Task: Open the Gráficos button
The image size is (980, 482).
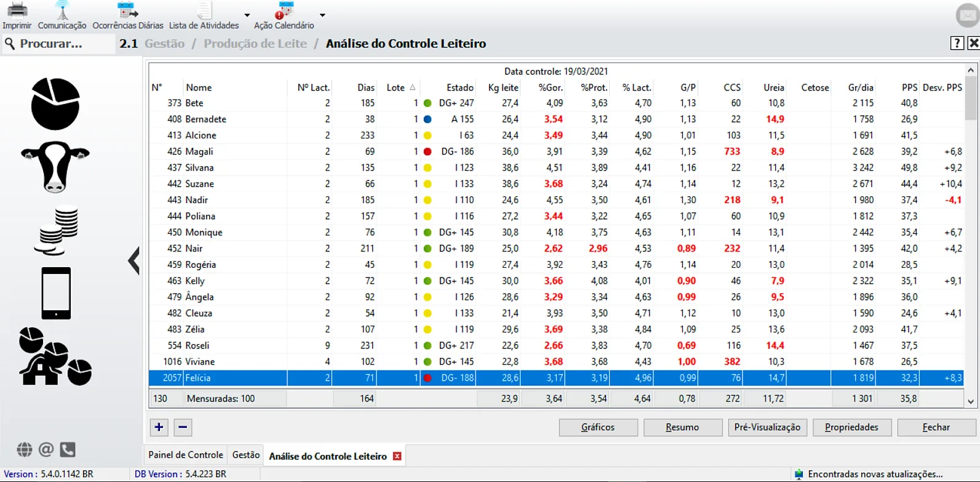Action: click(598, 427)
